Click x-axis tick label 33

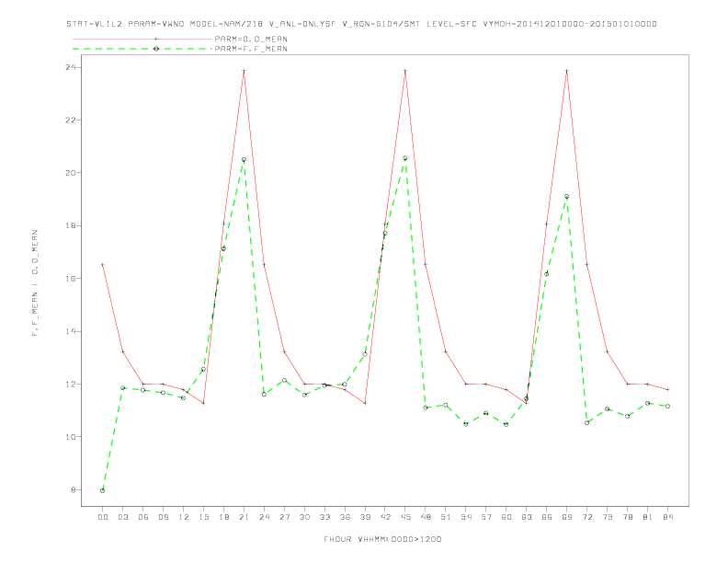[x=324, y=517]
